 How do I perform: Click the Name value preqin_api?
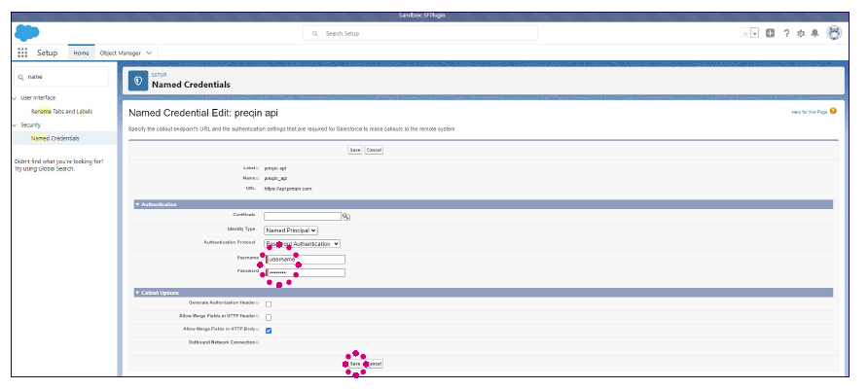tap(275, 178)
